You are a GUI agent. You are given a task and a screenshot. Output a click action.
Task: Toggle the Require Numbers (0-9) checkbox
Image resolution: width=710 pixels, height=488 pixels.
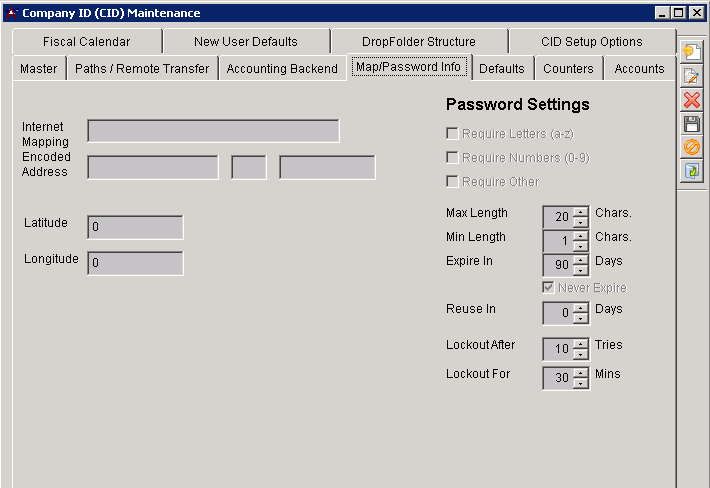coord(453,157)
